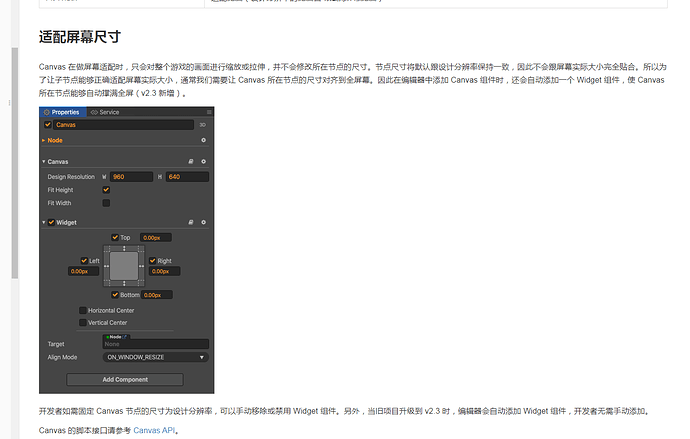The width and height of the screenshot is (690, 439).
Task: Edit the Design Resolution height 640 field
Action: click(187, 177)
